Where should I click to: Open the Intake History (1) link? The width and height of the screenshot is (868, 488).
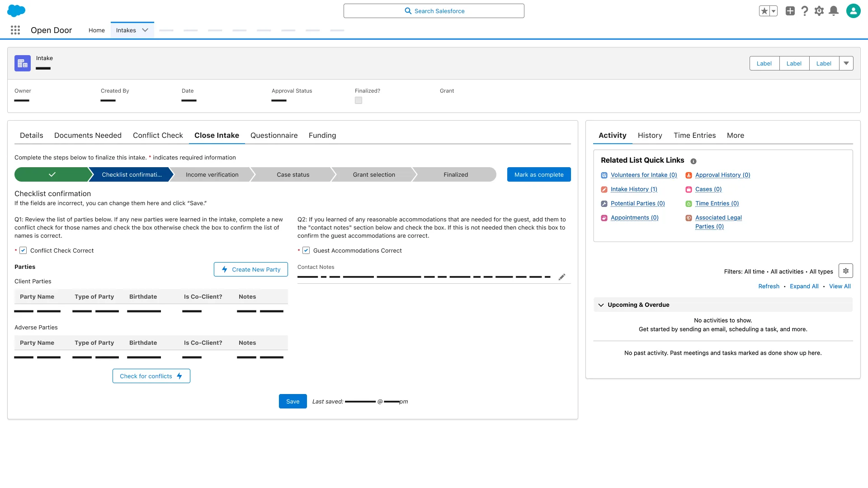[634, 189]
